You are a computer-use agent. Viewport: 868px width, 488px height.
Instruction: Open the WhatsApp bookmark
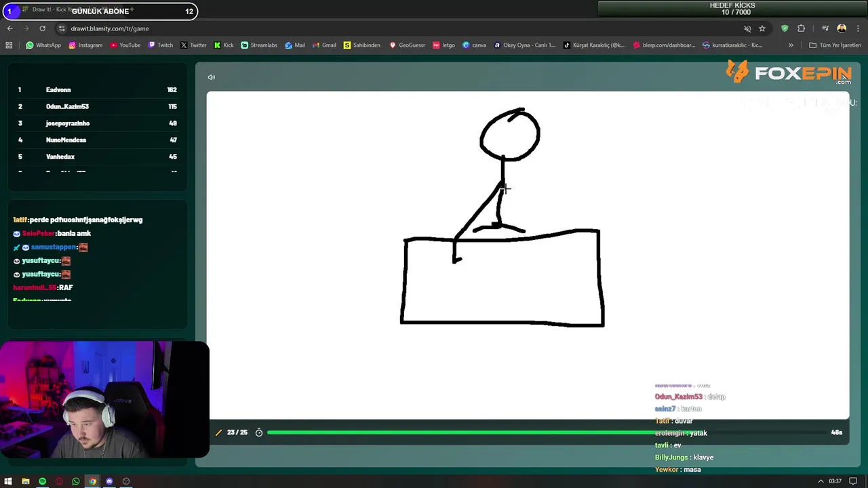(x=43, y=45)
